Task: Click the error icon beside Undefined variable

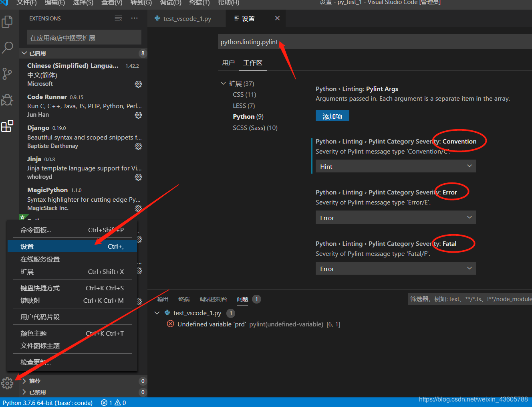Action: tap(170, 324)
